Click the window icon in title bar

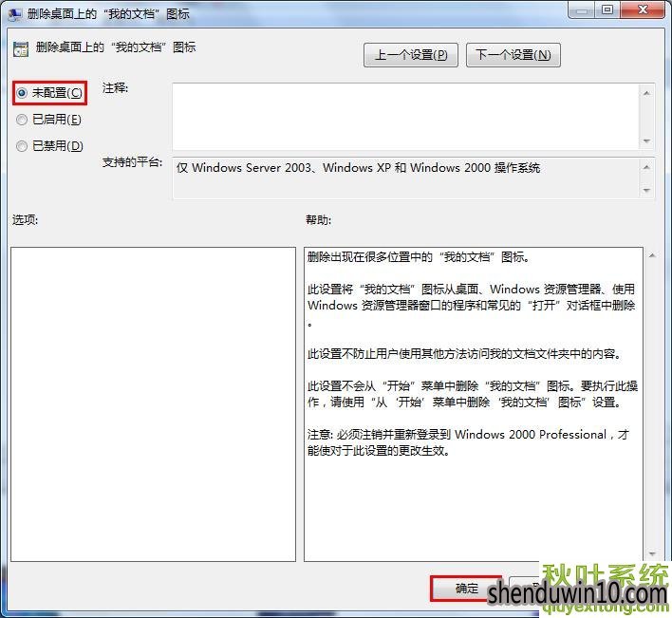tap(15, 14)
